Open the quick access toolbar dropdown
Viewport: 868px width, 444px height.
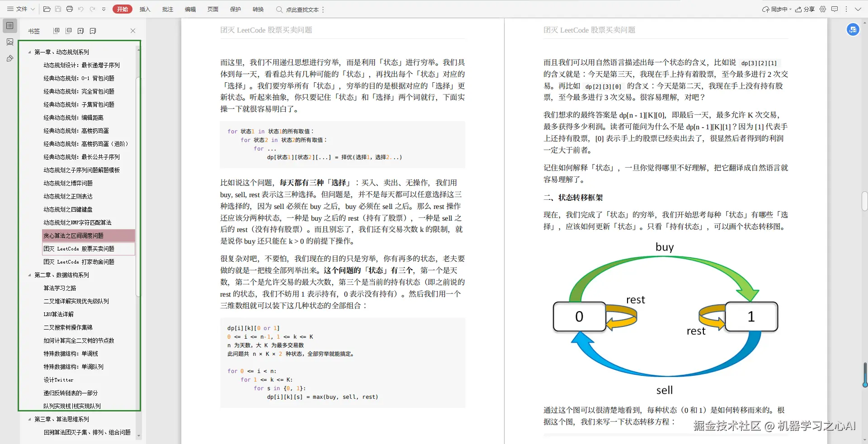pyautogui.click(x=104, y=9)
